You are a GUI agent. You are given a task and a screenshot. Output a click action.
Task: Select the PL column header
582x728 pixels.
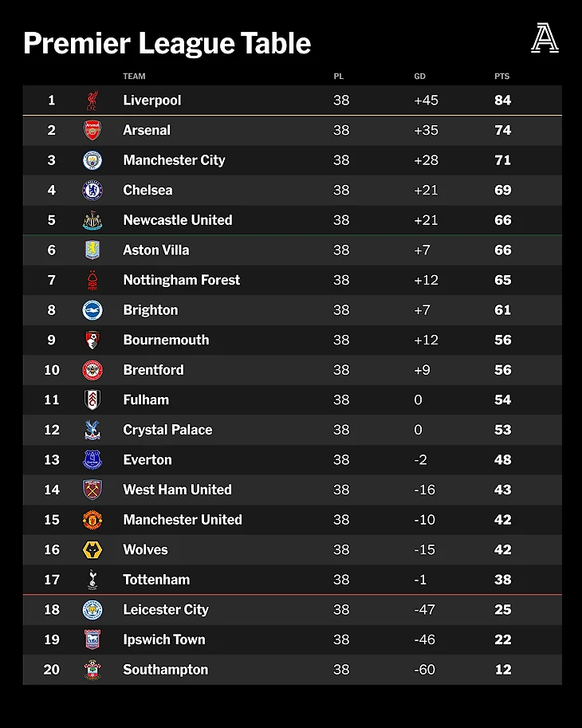[x=338, y=76]
